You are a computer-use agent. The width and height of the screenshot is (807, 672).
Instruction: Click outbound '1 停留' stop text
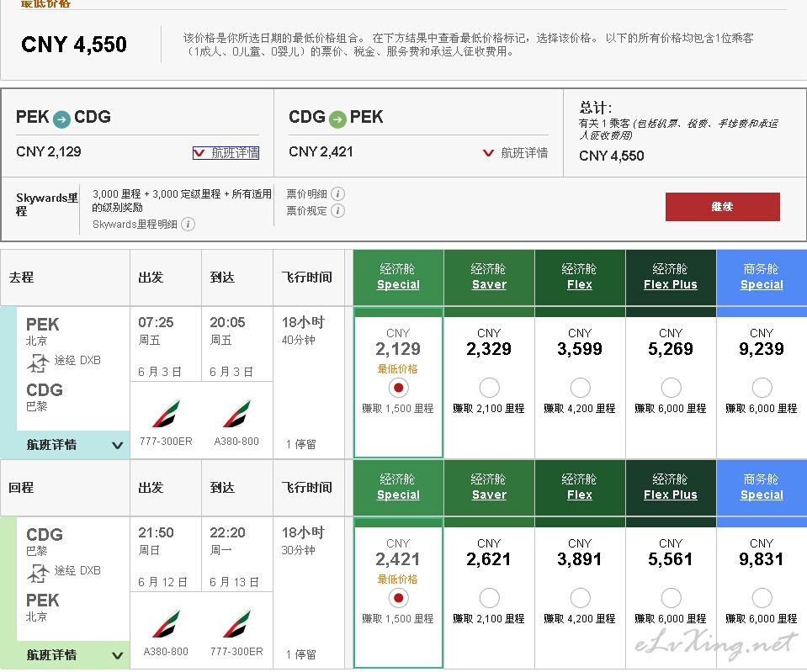(301, 445)
